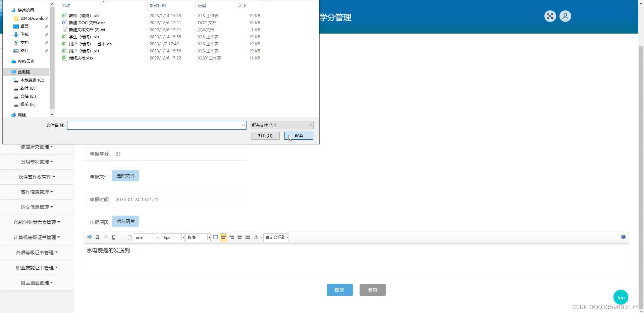Viewport: 644px width, 313px height.
Task: Open 2345Downloads folder in sidebar
Action: pos(32,18)
